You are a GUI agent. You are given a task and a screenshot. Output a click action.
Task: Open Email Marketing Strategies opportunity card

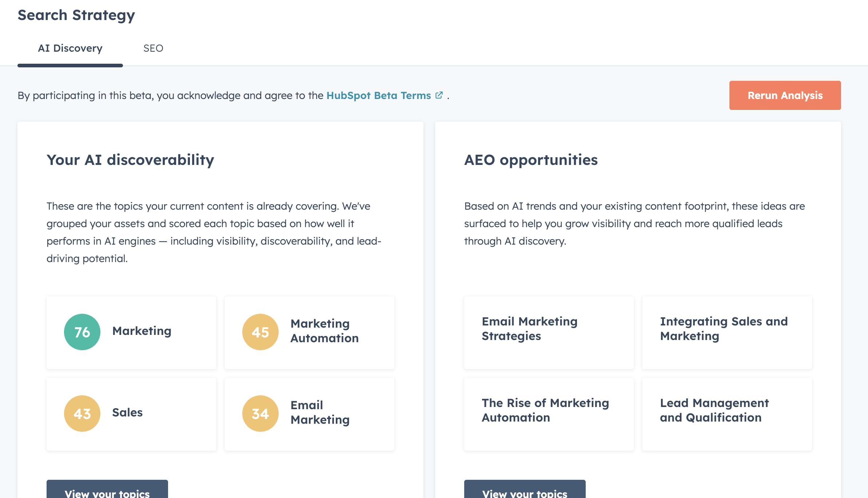(x=549, y=333)
